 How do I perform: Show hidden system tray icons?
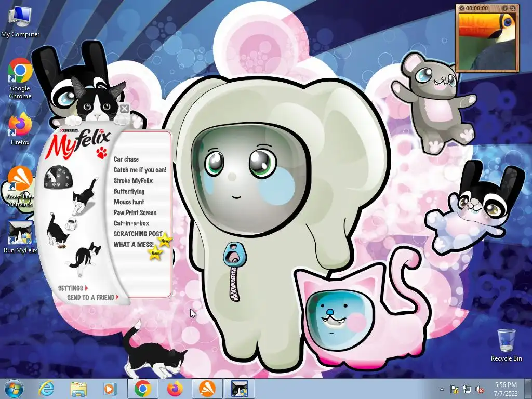pos(442,389)
